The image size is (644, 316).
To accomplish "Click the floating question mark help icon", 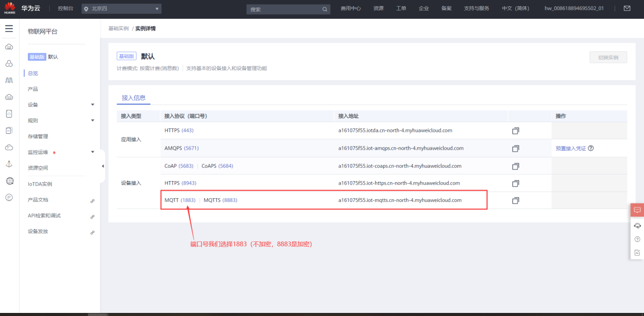I will (637, 239).
